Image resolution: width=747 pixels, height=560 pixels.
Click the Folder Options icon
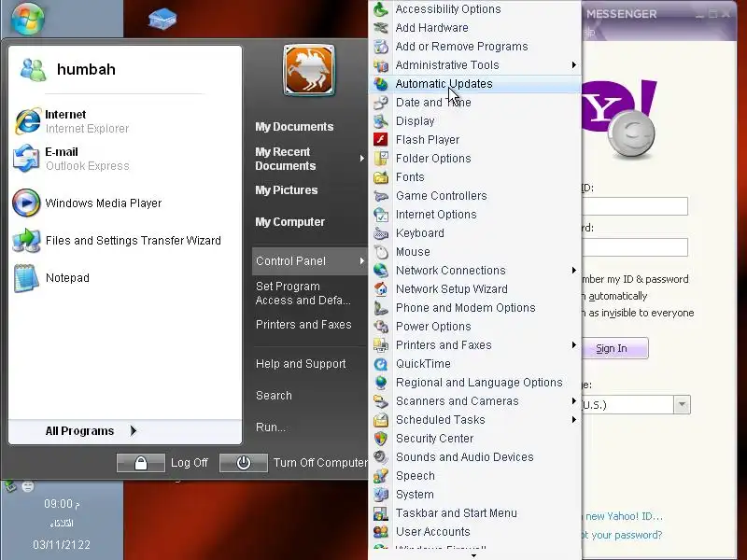click(x=381, y=158)
